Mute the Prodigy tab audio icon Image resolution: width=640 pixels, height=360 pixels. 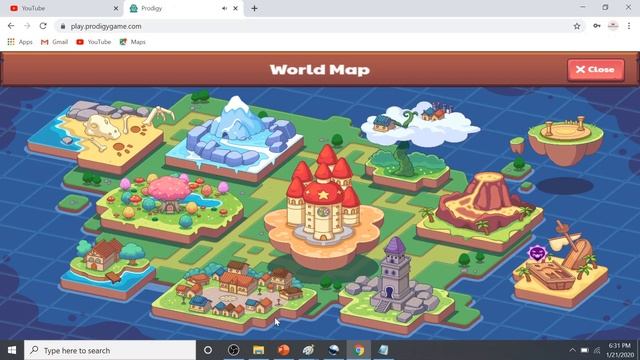click(224, 8)
